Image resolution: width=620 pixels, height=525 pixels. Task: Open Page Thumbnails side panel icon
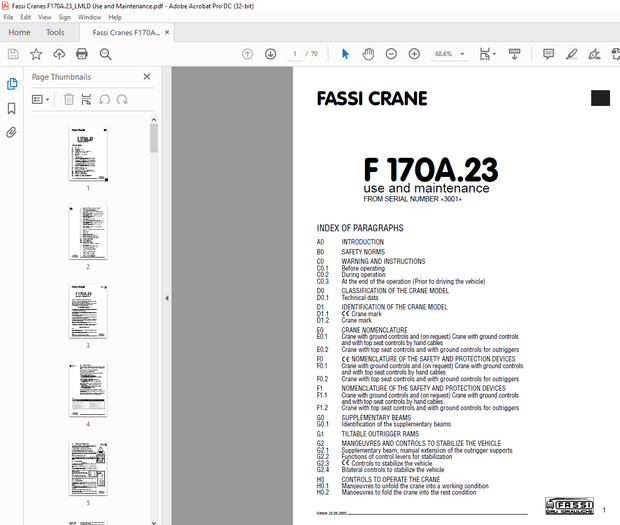(x=12, y=84)
